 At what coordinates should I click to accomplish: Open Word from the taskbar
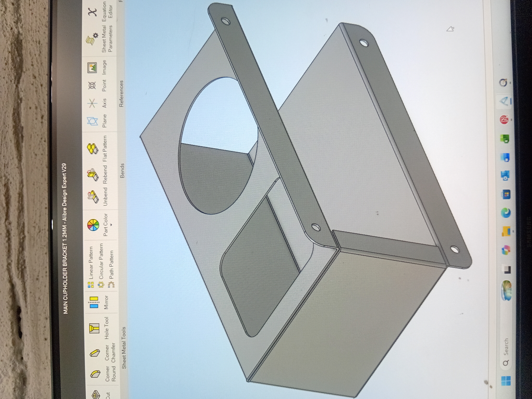coord(506,158)
